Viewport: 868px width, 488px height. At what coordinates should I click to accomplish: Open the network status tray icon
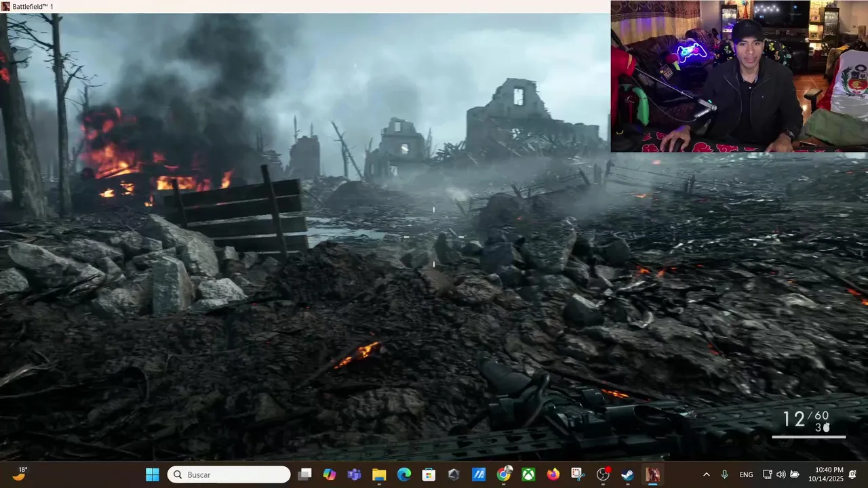tap(768, 474)
